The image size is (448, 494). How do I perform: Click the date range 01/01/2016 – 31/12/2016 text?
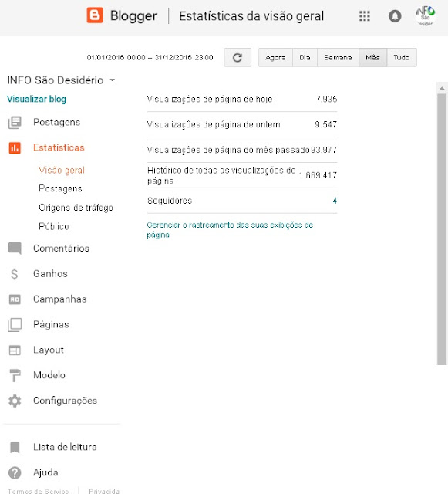(150, 57)
